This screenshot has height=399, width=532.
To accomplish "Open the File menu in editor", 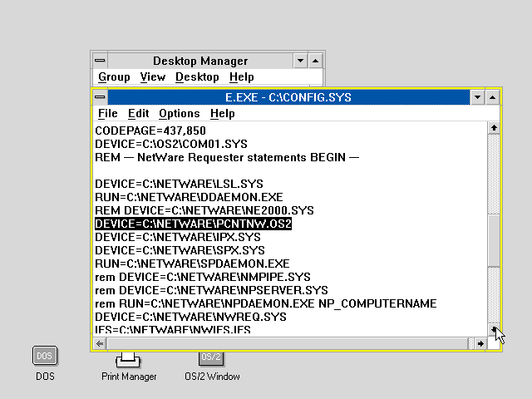I will (108, 113).
